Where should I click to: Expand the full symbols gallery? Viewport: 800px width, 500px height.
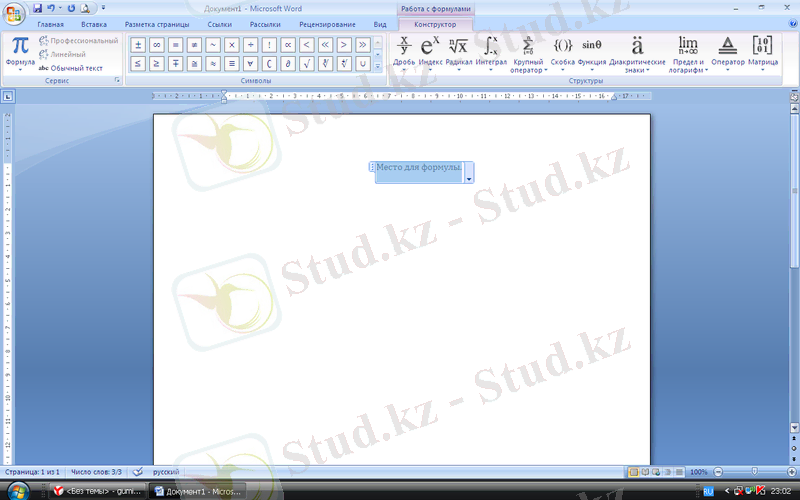click(378, 66)
